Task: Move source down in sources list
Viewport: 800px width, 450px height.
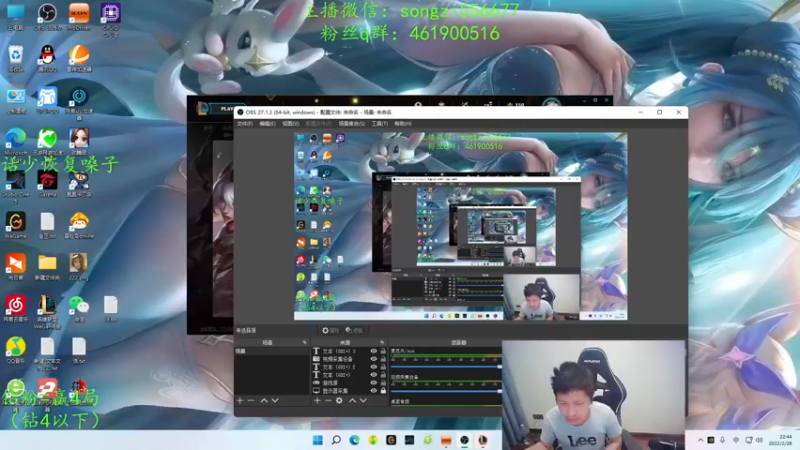Action: pos(363,401)
